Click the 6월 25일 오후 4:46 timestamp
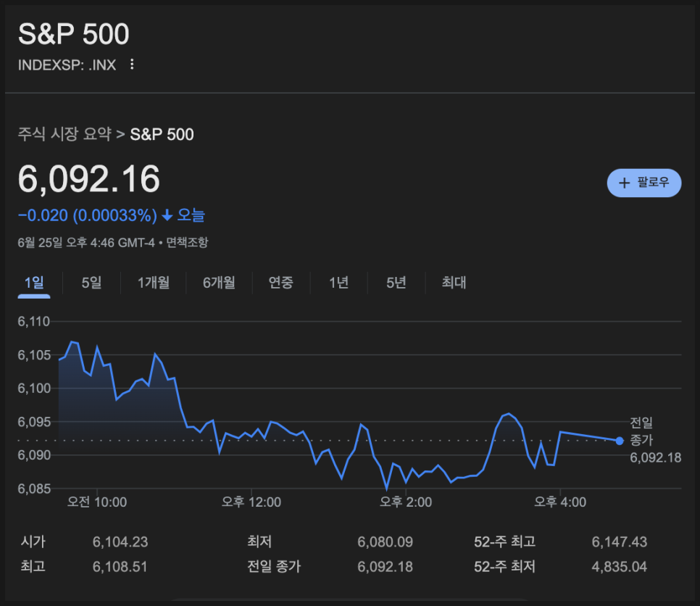This screenshot has height=606, width=700. [86, 243]
